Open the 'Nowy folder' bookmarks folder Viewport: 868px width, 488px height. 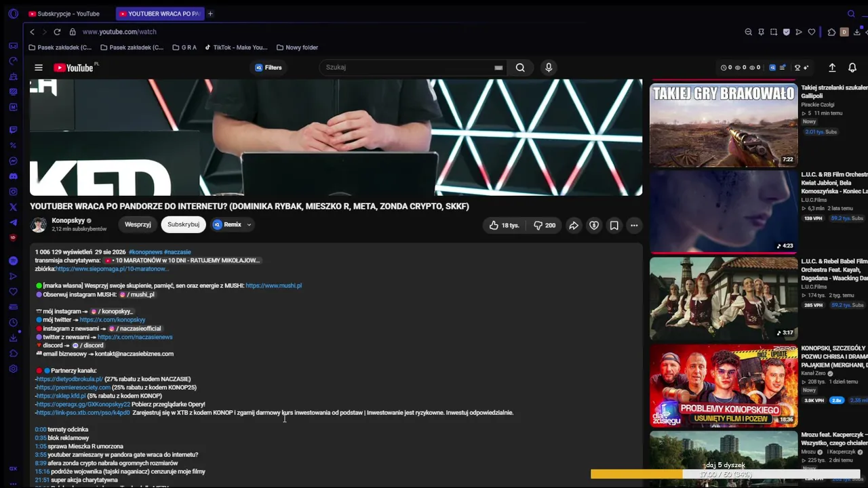298,47
